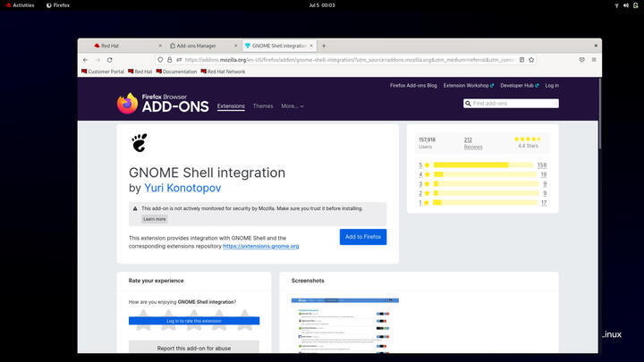Open new tab with plus icon
Viewport: 644px width, 362px height.
point(324,46)
